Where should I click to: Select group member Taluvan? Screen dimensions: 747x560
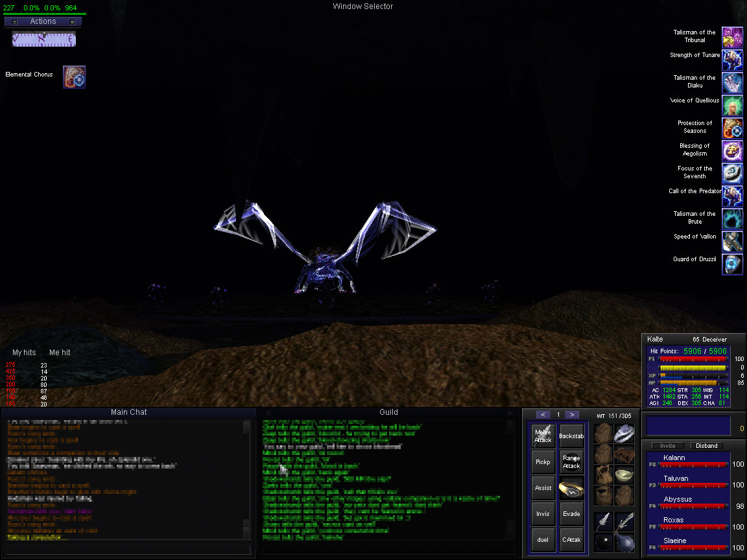coord(676,478)
